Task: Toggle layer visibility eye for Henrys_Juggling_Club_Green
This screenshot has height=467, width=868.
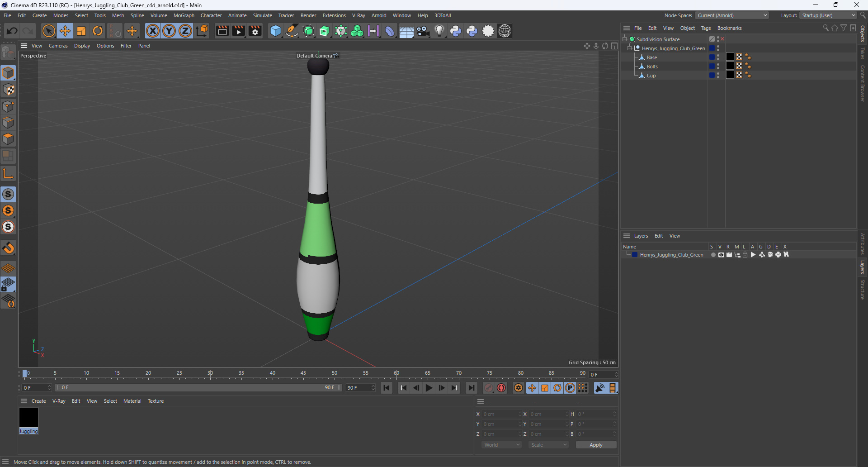Action: coord(721,255)
